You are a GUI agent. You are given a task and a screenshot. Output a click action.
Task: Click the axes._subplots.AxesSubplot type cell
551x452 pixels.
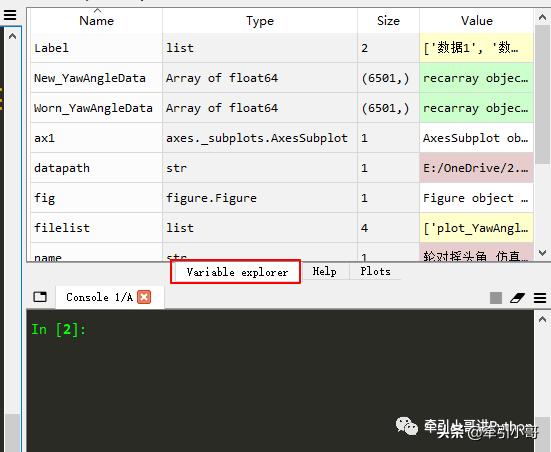260,138
